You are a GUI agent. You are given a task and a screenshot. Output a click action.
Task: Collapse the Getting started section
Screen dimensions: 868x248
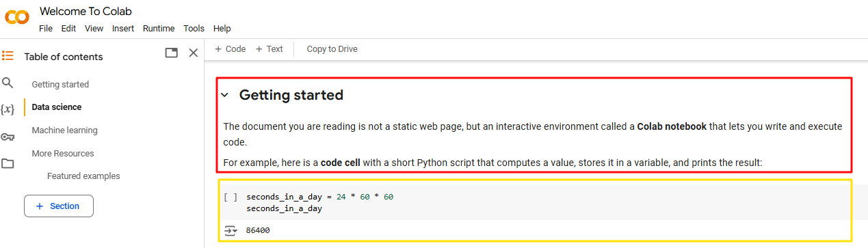pyautogui.click(x=224, y=96)
